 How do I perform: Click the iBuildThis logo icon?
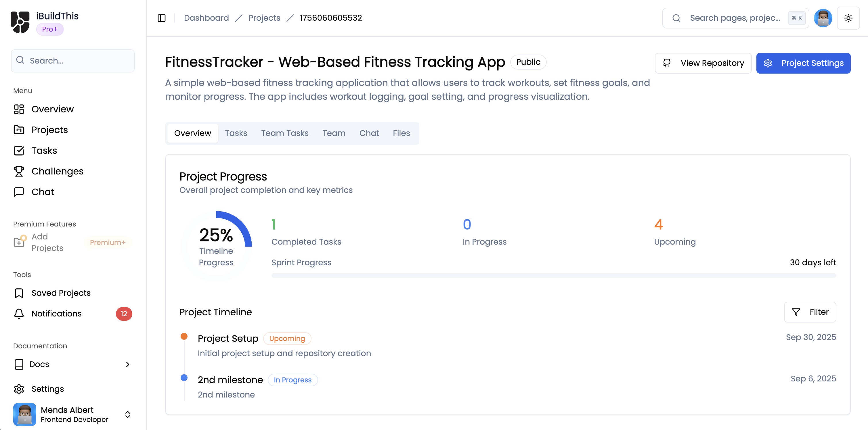tap(20, 22)
